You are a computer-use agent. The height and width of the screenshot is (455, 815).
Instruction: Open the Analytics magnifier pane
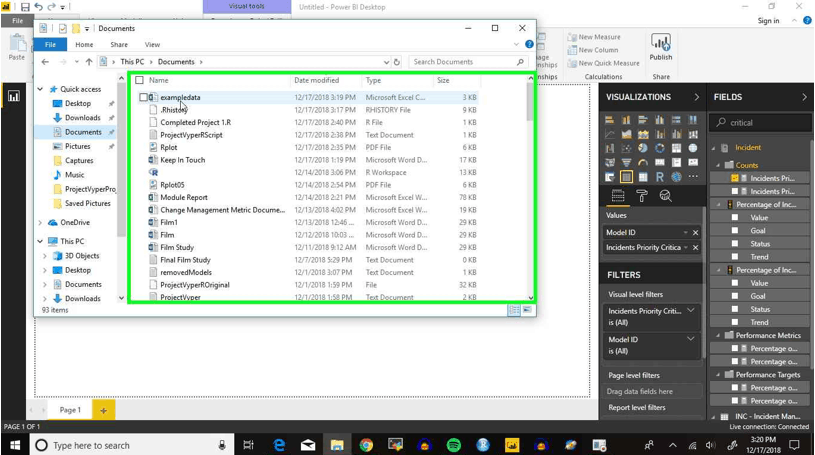(665, 196)
